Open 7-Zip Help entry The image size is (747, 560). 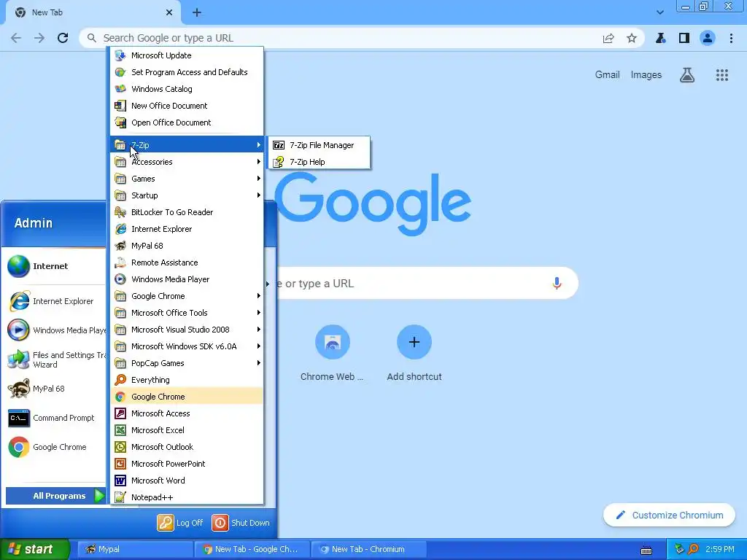[320, 162]
